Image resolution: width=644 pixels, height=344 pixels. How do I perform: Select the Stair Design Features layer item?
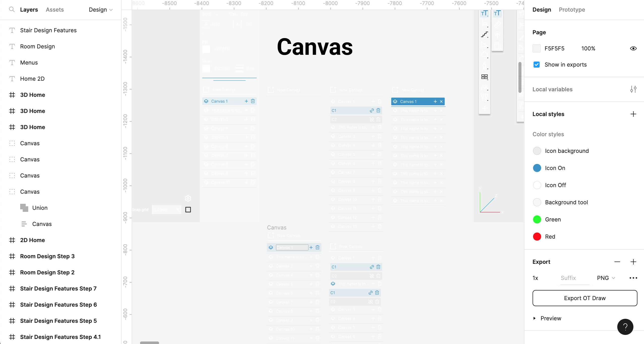tap(48, 30)
